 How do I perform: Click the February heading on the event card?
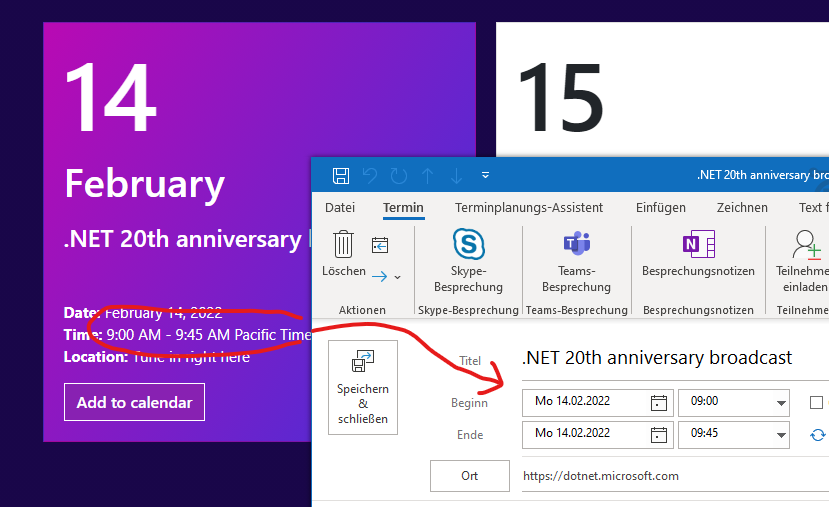point(144,185)
